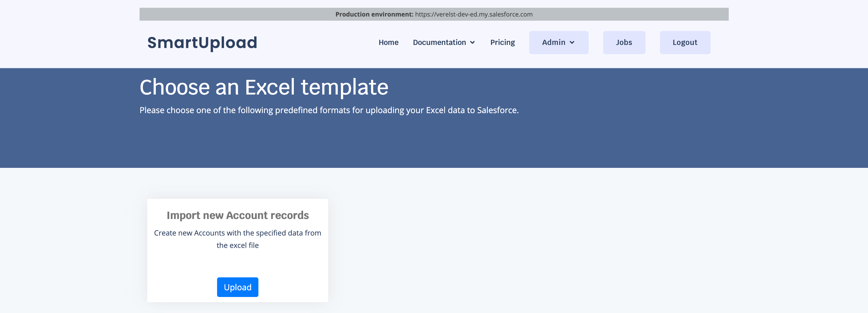Select the Import new Account template card
Viewport: 868px width, 313px height.
(x=237, y=263)
